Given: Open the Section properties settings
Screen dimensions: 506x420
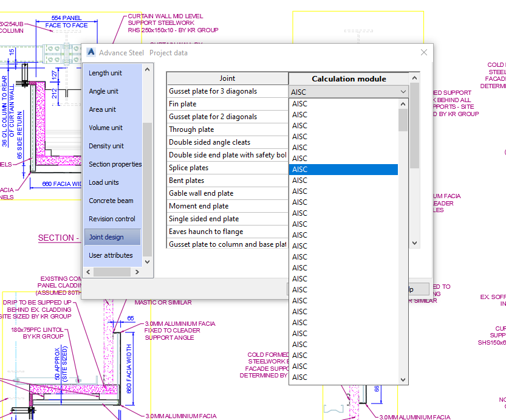Looking at the screenshot, I should [x=115, y=164].
